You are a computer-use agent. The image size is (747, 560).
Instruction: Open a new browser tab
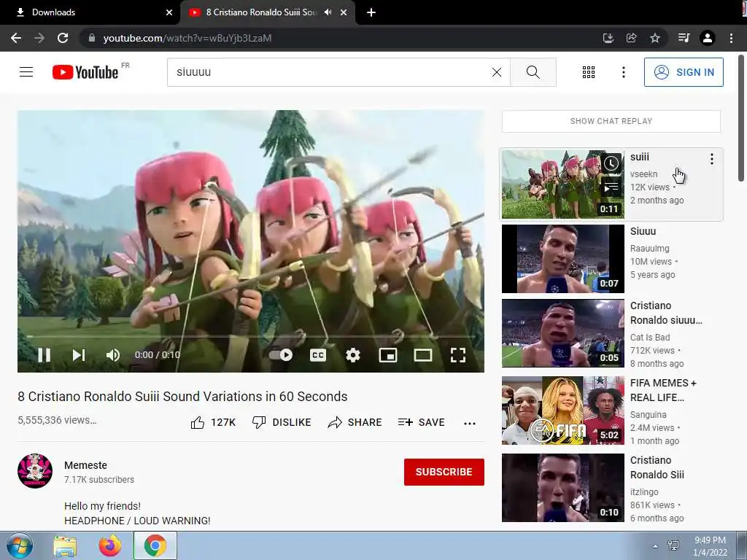tap(371, 12)
